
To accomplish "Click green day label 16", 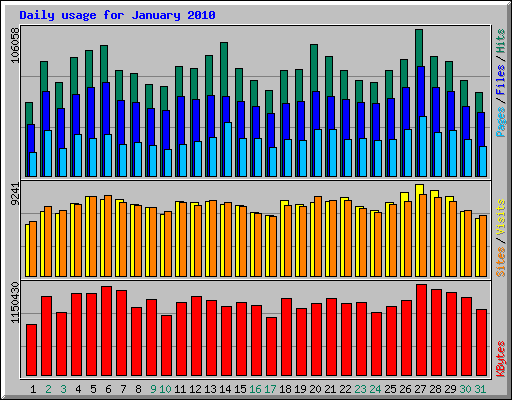I will [x=255, y=389].
